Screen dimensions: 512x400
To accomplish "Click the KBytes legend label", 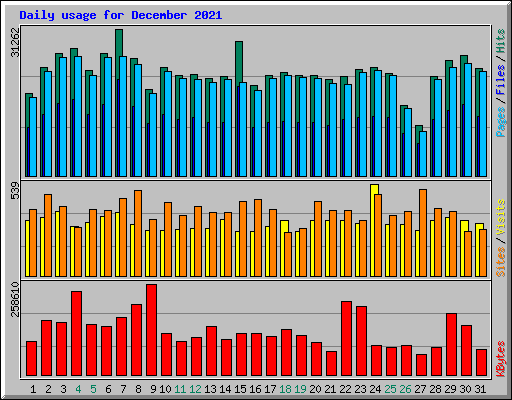I will [501, 359].
